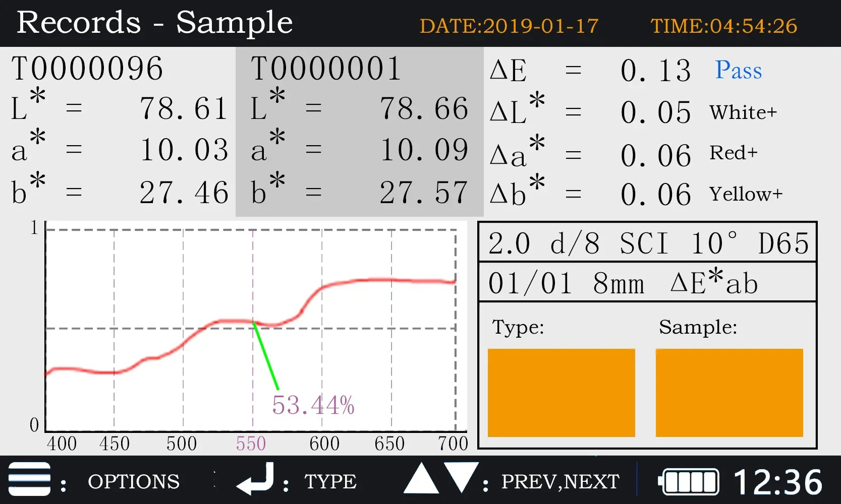Click the DATE:2019-01-17 header field
The height and width of the screenshot is (504, 841).
tap(509, 26)
